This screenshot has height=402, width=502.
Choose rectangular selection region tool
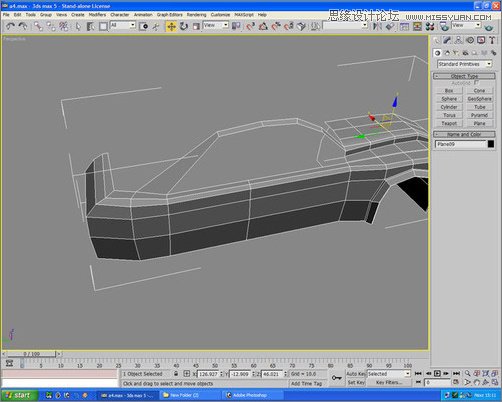click(x=103, y=26)
